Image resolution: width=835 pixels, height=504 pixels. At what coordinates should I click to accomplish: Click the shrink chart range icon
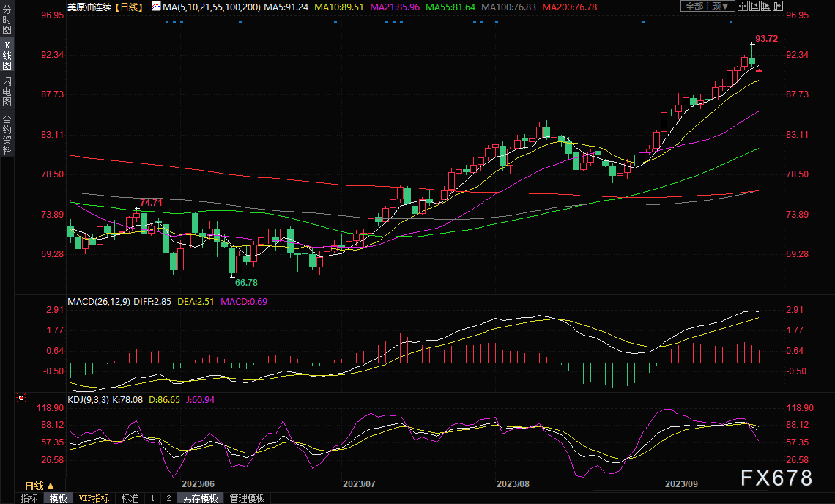click(x=754, y=6)
